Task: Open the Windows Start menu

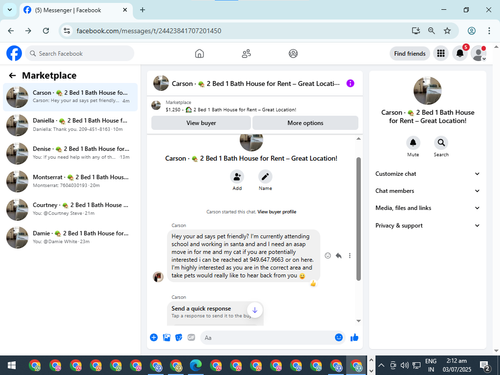Action: [11, 366]
